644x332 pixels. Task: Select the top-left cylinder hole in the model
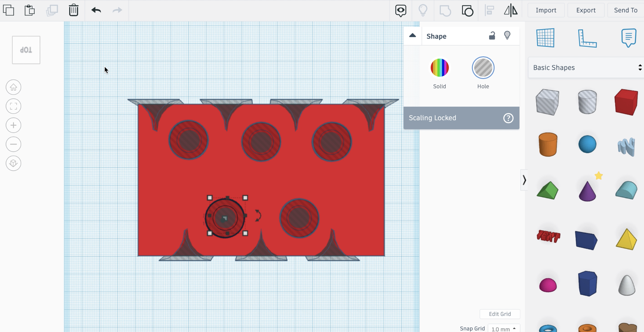click(189, 140)
